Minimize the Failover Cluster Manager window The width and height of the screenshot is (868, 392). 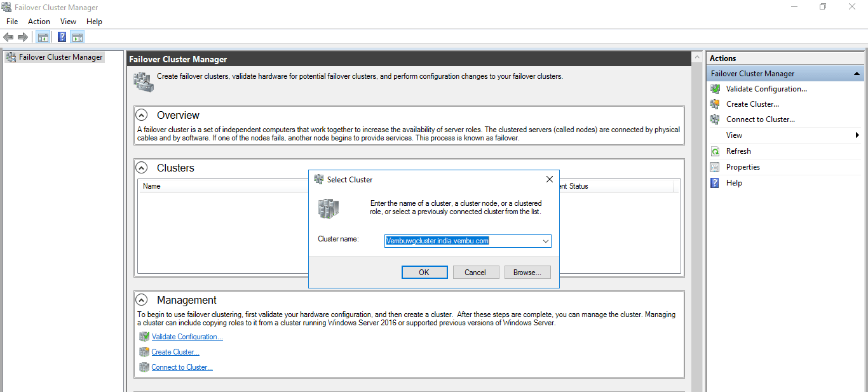pyautogui.click(x=794, y=7)
